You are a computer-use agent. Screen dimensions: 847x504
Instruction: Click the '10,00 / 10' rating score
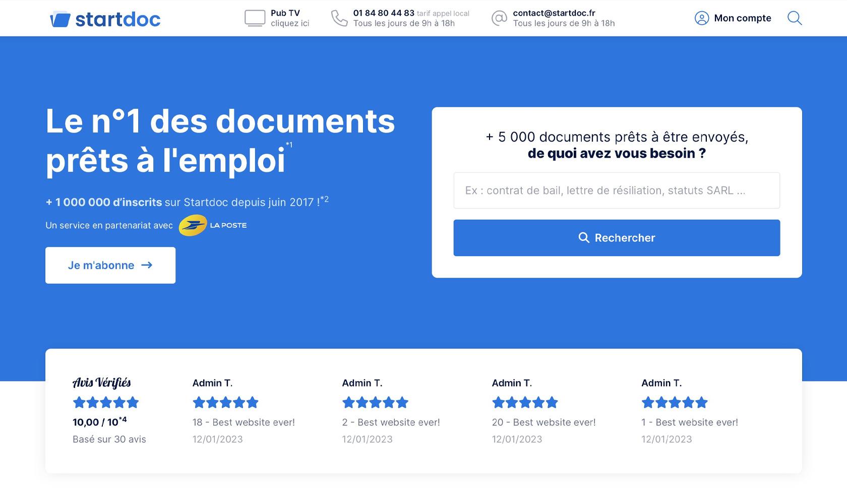95,422
